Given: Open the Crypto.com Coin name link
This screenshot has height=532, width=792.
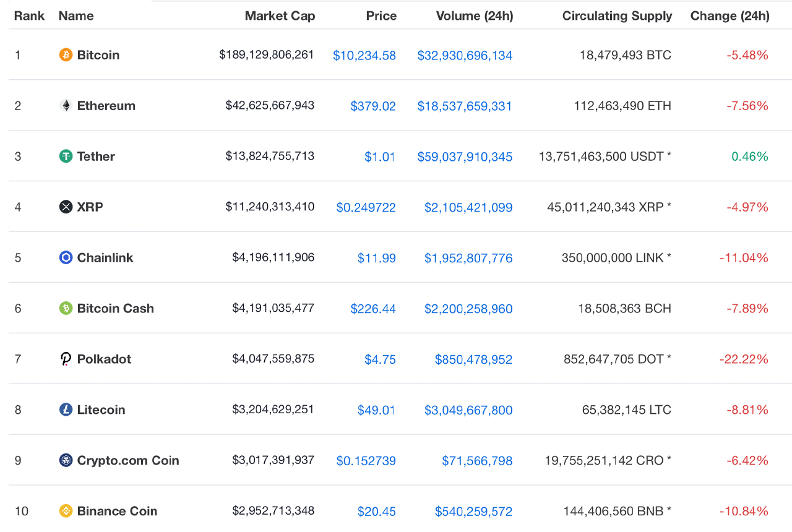Looking at the screenshot, I should pos(128,461).
